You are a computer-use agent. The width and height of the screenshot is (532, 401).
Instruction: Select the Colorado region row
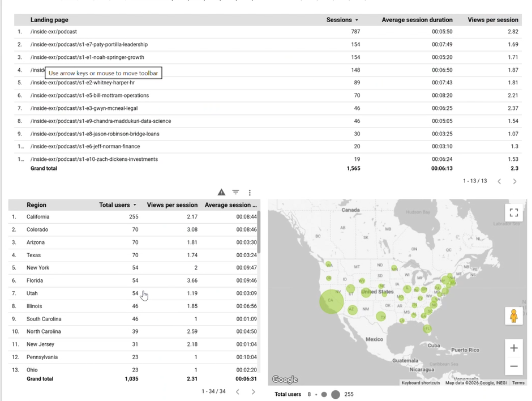(x=133, y=229)
